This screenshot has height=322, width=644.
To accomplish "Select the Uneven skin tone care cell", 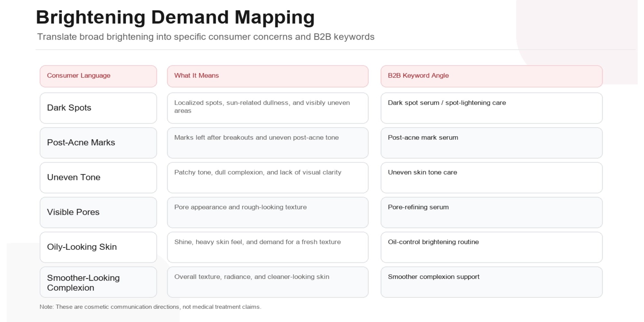I will [x=491, y=178].
